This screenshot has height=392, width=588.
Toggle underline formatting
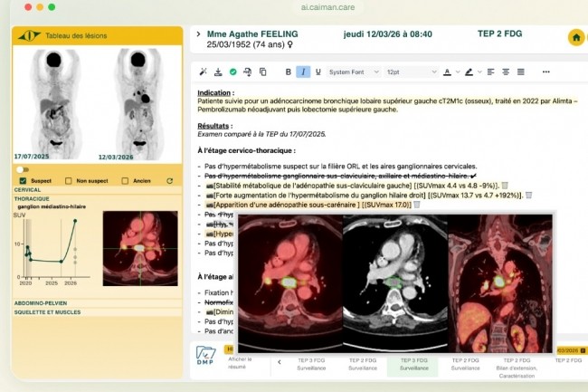click(318, 72)
